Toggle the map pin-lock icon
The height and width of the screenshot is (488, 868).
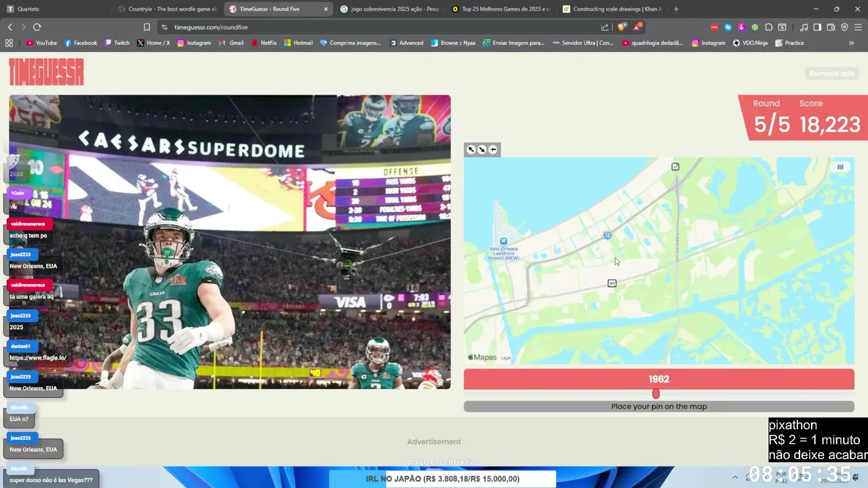pos(493,150)
